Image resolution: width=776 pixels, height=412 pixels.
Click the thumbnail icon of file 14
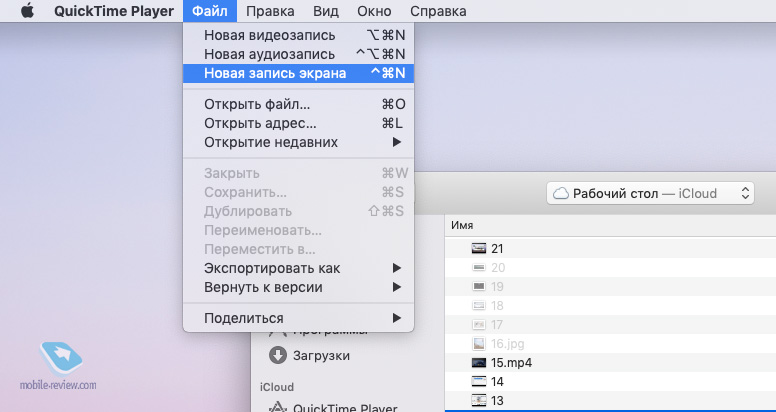click(479, 381)
